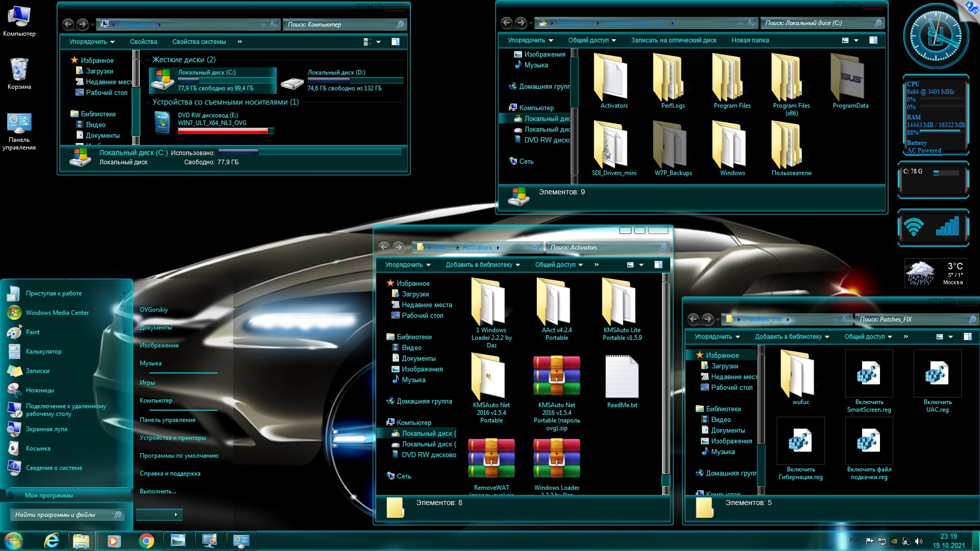
Task: Open Paint from the Start menu
Action: [33, 332]
